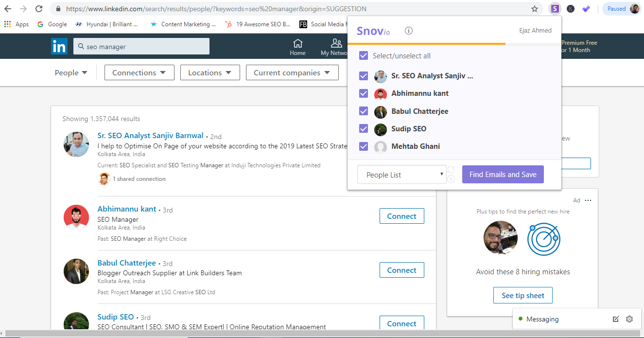Uncheck Babul Chatterjee in Snov.io list
644x338 pixels.
[363, 111]
